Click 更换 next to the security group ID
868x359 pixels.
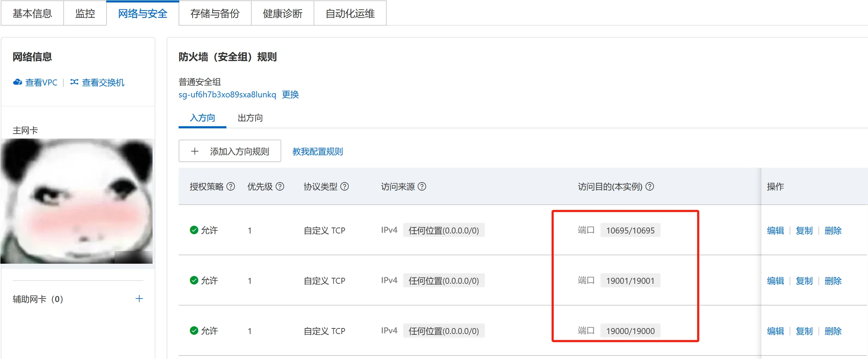[290, 95]
